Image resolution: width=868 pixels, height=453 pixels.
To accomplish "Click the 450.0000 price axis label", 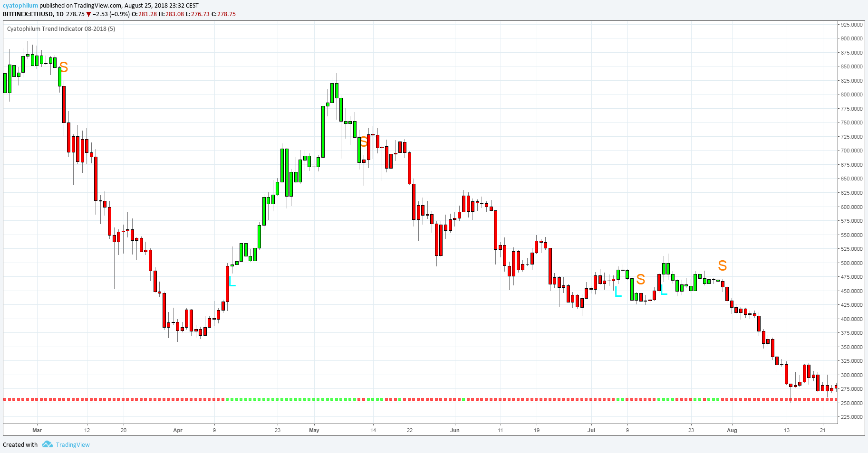I will pos(851,291).
